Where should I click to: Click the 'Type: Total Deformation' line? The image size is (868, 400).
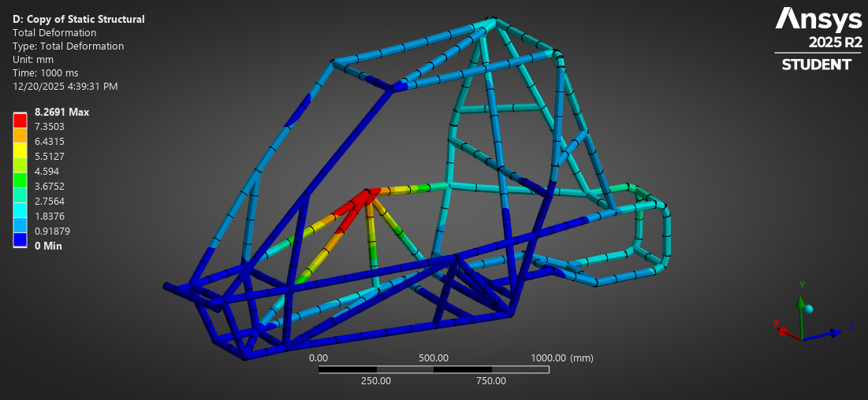(68, 46)
